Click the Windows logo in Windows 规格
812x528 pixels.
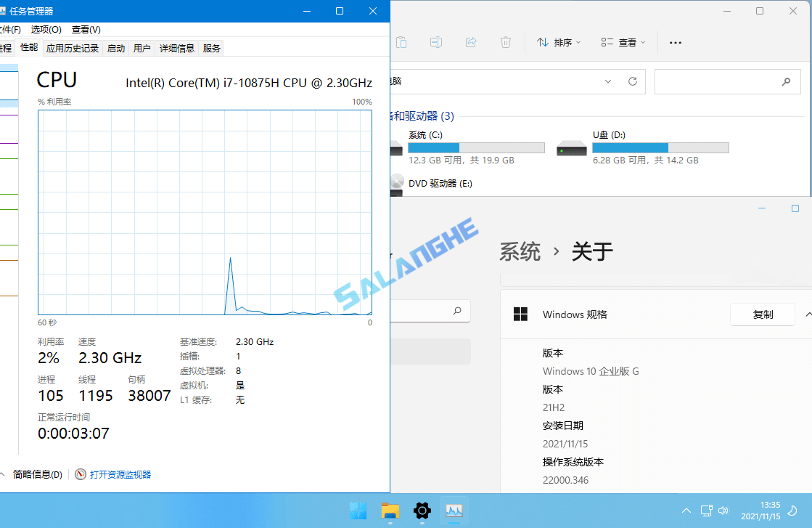pos(520,314)
